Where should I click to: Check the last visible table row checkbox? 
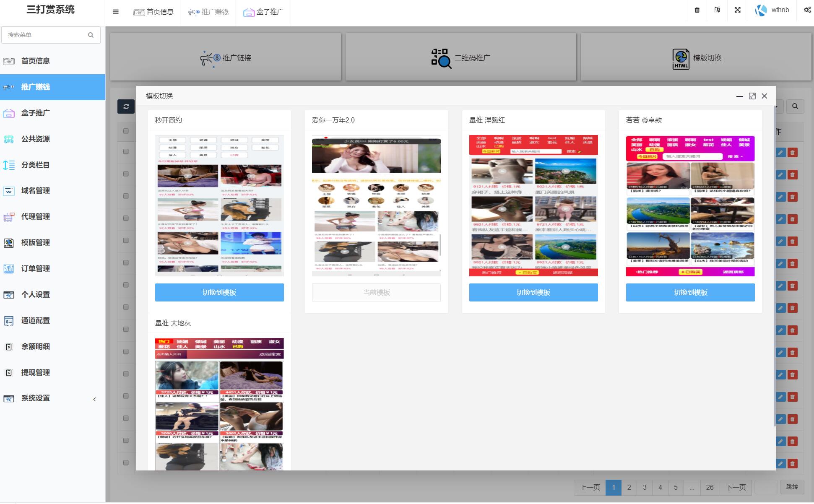[126, 462]
